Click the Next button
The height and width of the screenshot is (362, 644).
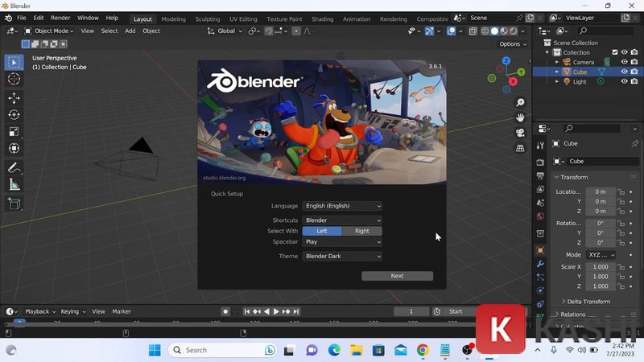(x=397, y=276)
